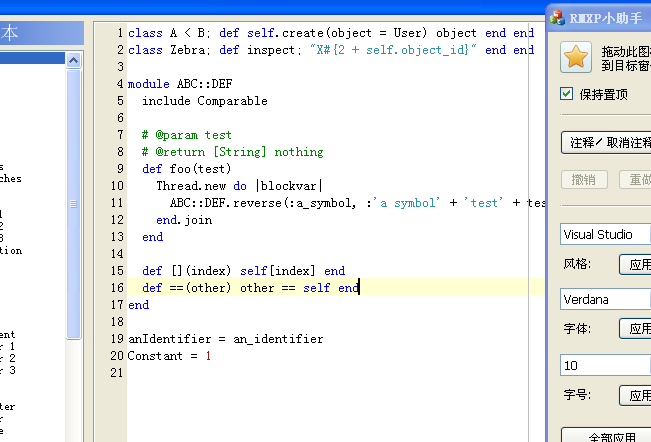Select the highlighted row in script list

click(x=32, y=58)
